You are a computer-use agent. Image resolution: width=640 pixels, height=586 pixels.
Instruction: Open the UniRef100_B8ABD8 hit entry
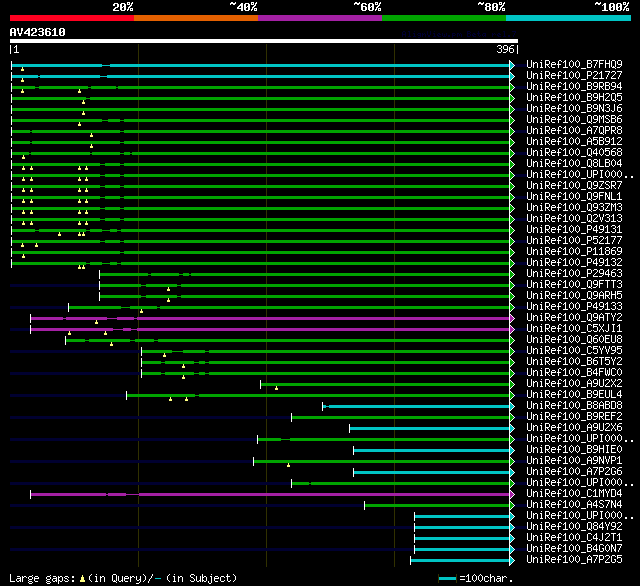pyautogui.click(x=573, y=406)
